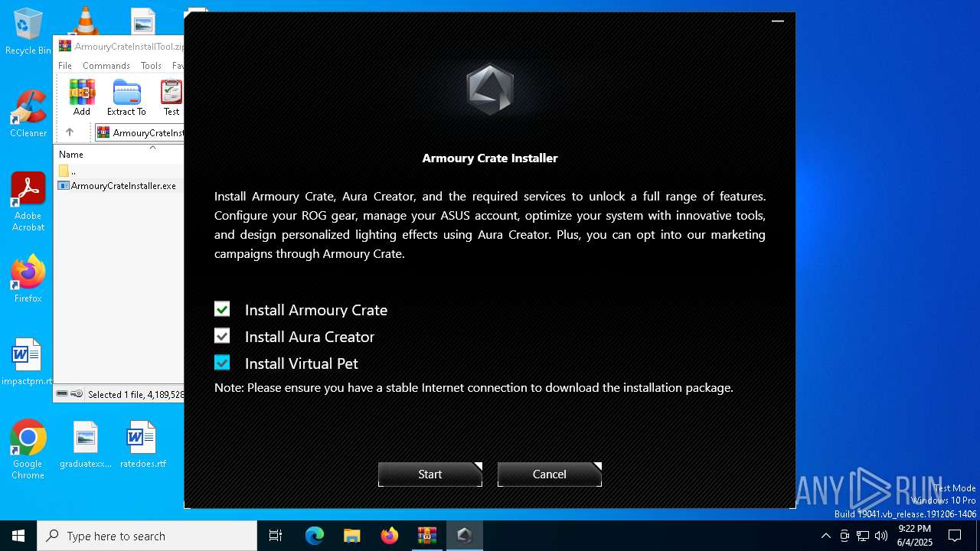Open Adobe Acrobat desktop icon

28,202
